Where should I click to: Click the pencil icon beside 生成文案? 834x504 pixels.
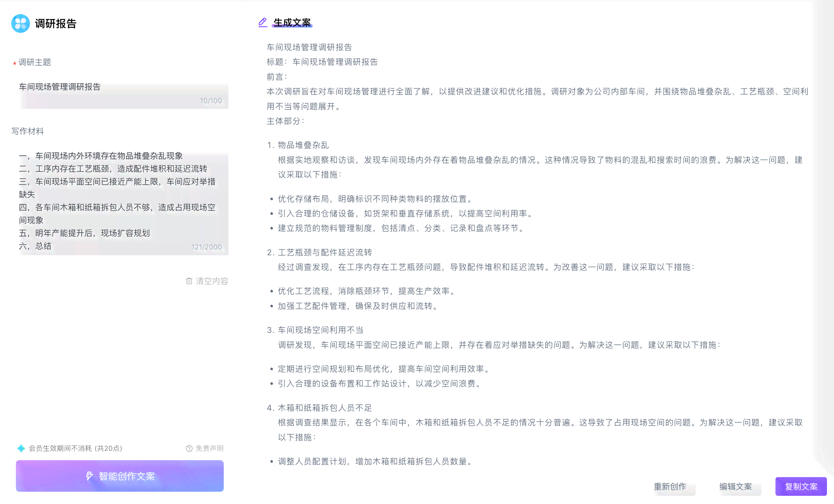point(263,22)
